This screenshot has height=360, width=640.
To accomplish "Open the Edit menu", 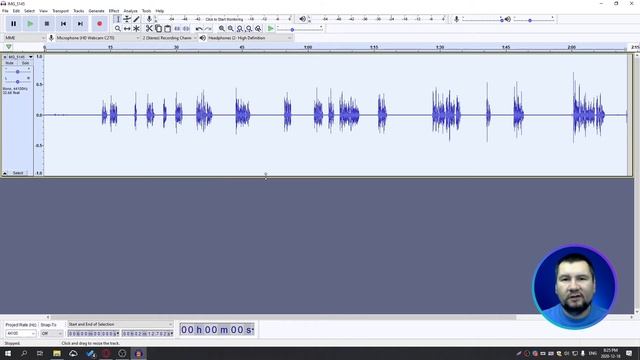I will click(x=16, y=11).
